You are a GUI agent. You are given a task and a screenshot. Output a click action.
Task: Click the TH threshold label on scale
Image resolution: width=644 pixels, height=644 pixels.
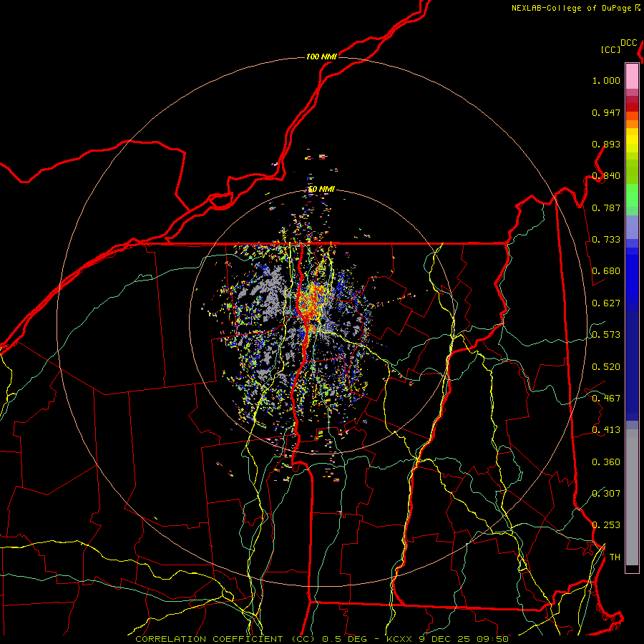(615, 557)
